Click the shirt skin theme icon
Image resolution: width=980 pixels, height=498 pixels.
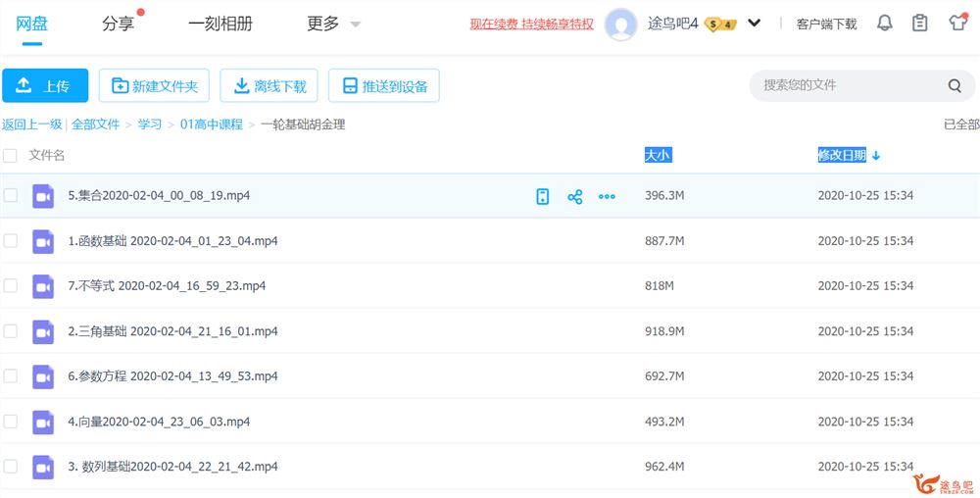pyautogui.click(x=957, y=24)
